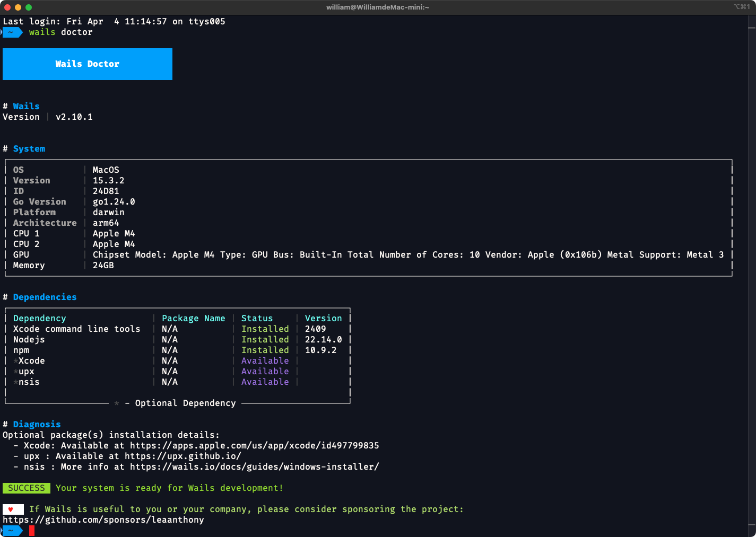Click the typed command 'wails doctor'
Screen dimensions: 756x537
coord(61,32)
